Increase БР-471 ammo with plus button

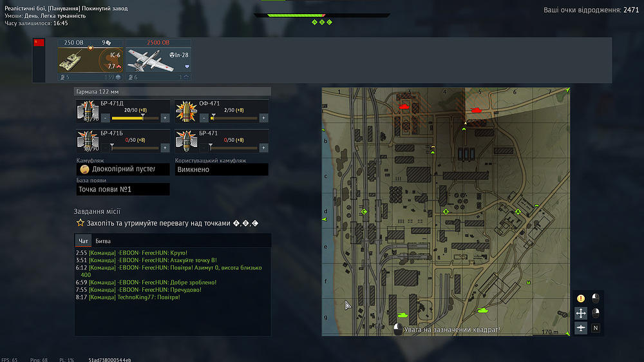(x=263, y=148)
